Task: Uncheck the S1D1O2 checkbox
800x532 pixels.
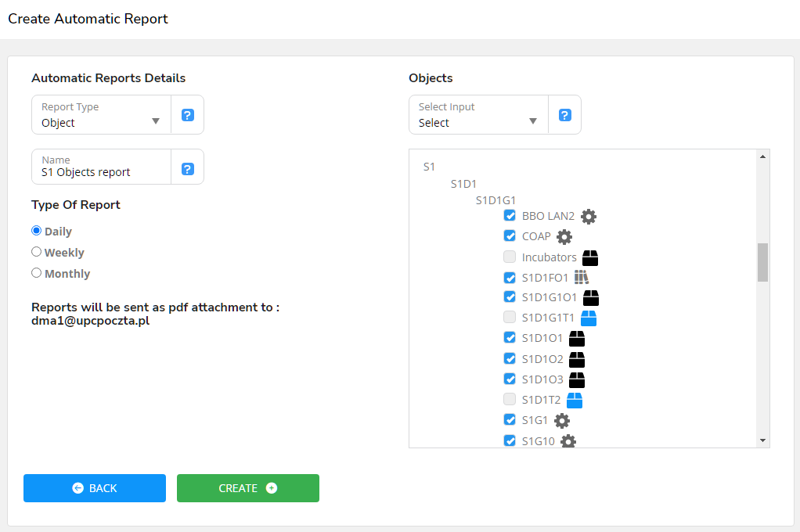Action: coord(510,358)
